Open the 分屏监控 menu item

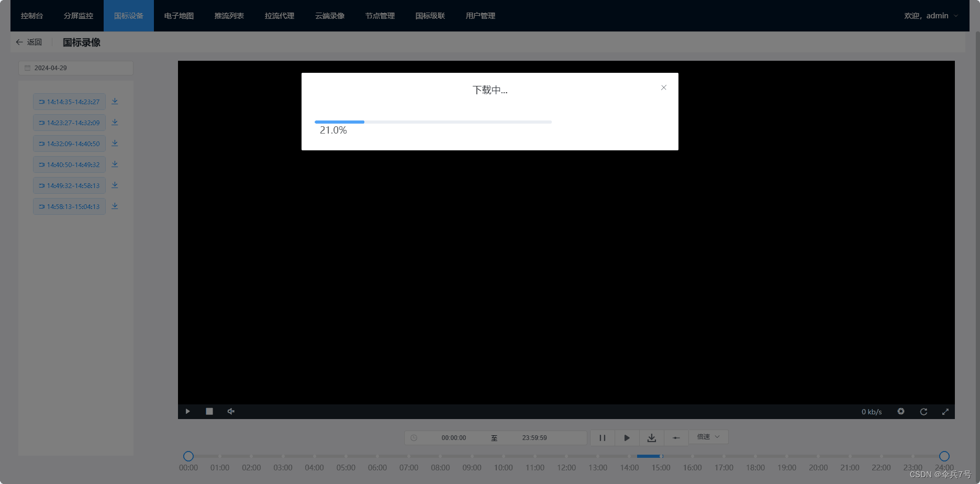pos(79,16)
